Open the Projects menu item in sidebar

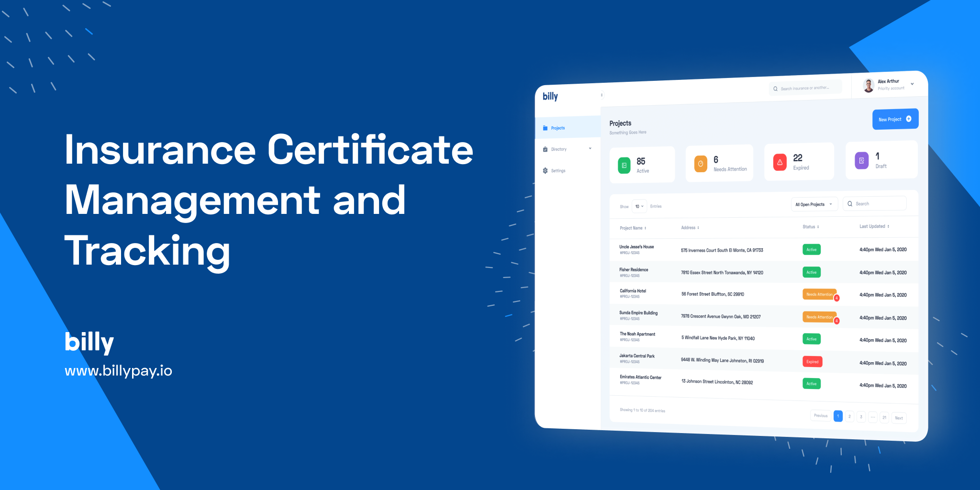pos(568,128)
